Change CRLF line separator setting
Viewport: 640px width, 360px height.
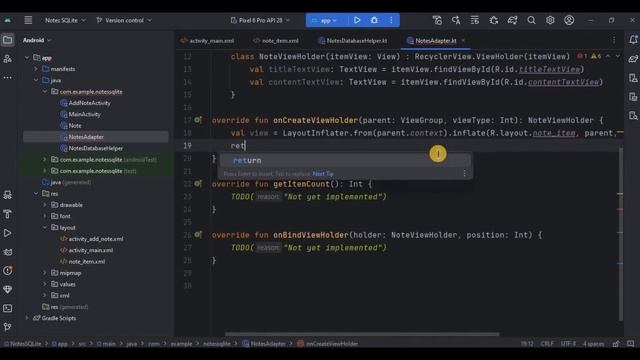(547, 344)
